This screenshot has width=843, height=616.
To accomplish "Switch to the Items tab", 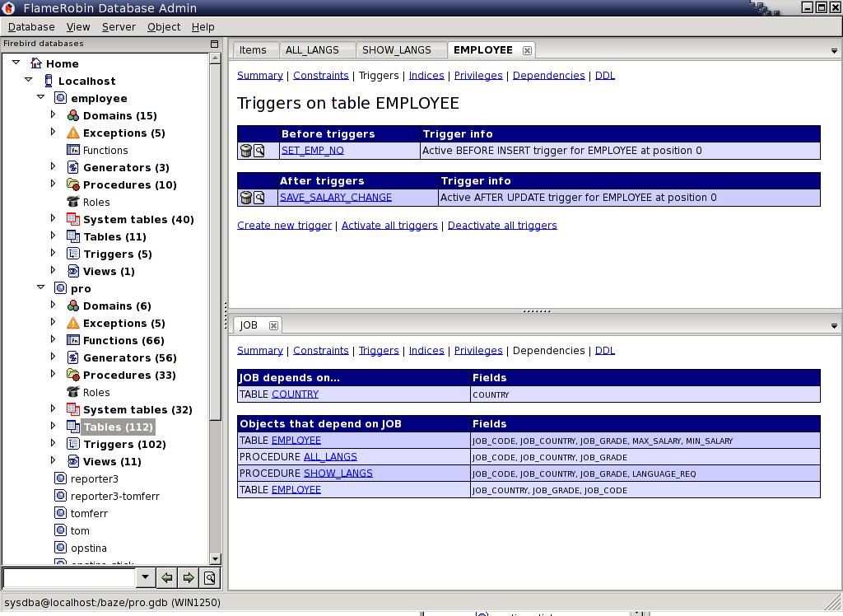I will click(x=253, y=50).
